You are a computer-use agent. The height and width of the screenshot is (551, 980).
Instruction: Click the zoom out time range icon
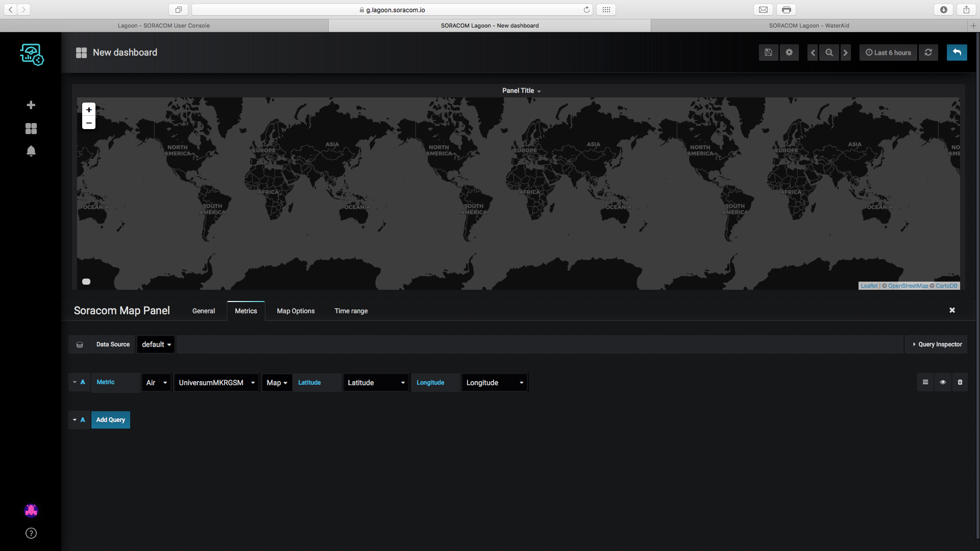pyautogui.click(x=829, y=53)
